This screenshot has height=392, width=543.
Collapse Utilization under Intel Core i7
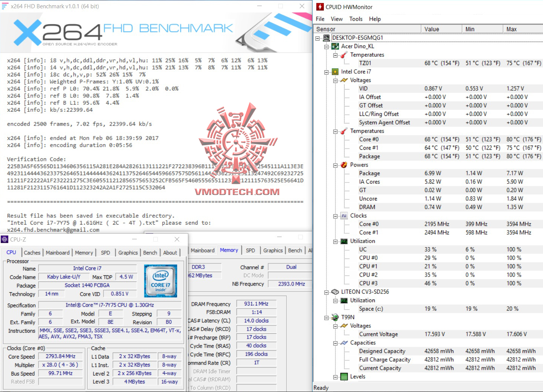click(x=335, y=242)
